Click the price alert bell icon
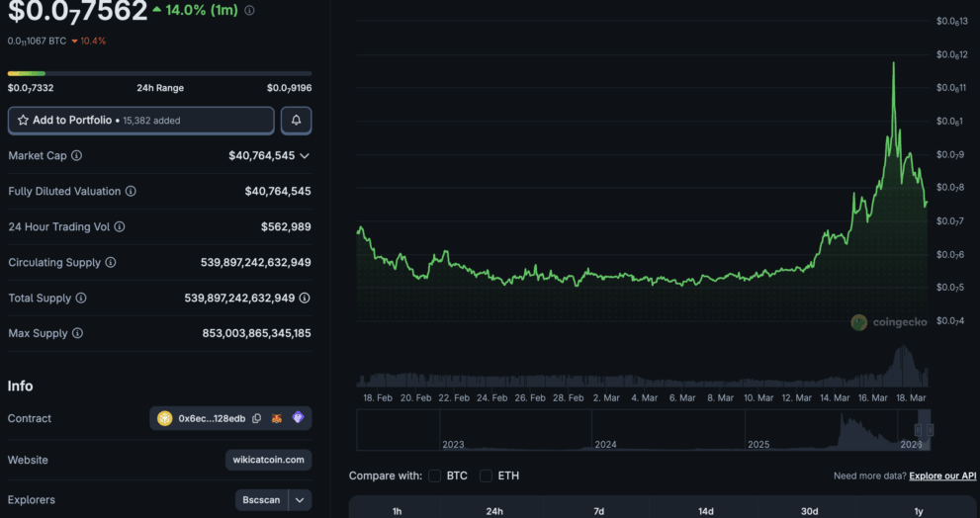980x518 pixels. [x=297, y=121]
